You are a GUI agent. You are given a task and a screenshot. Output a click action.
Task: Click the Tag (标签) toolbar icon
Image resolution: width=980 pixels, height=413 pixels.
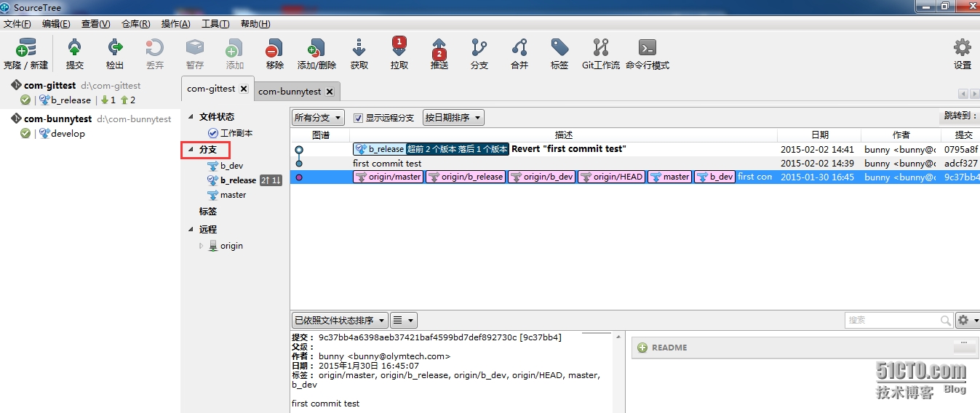pos(559,49)
